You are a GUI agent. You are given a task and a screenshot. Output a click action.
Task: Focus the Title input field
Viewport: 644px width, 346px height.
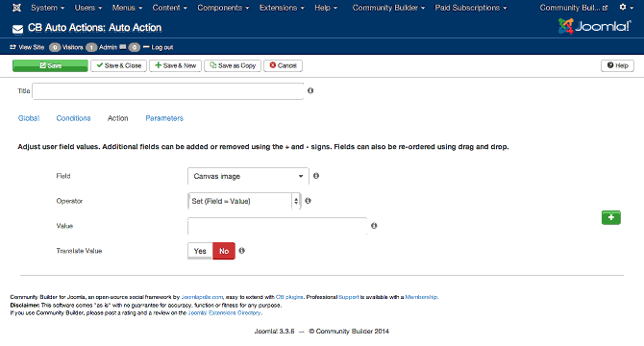tap(168, 91)
